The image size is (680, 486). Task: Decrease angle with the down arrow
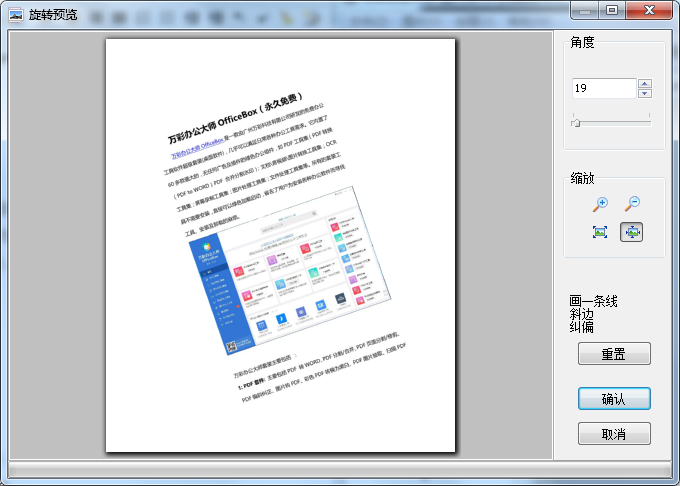645,94
